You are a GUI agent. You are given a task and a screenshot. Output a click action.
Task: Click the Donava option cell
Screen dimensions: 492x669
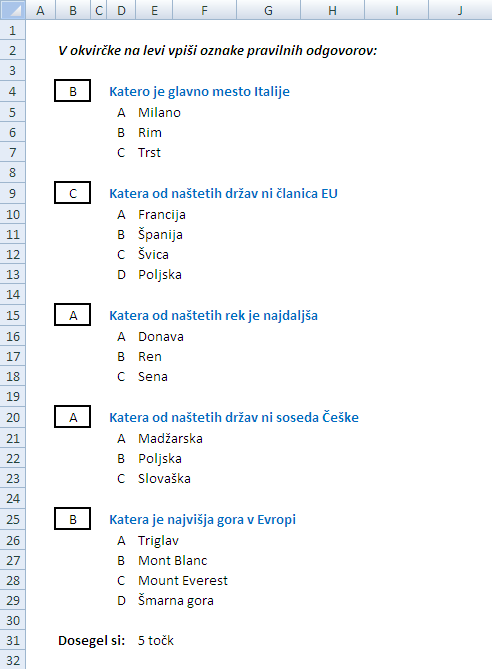160,337
